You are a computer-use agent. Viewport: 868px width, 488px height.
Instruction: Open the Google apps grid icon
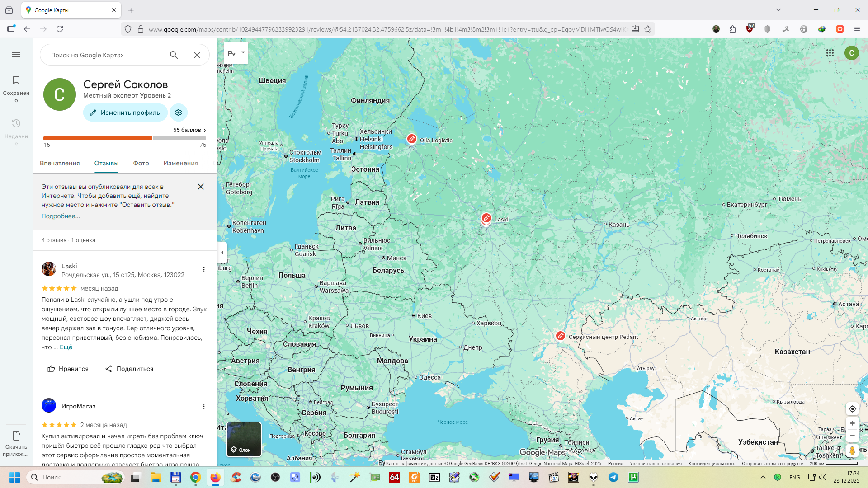click(830, 53)
